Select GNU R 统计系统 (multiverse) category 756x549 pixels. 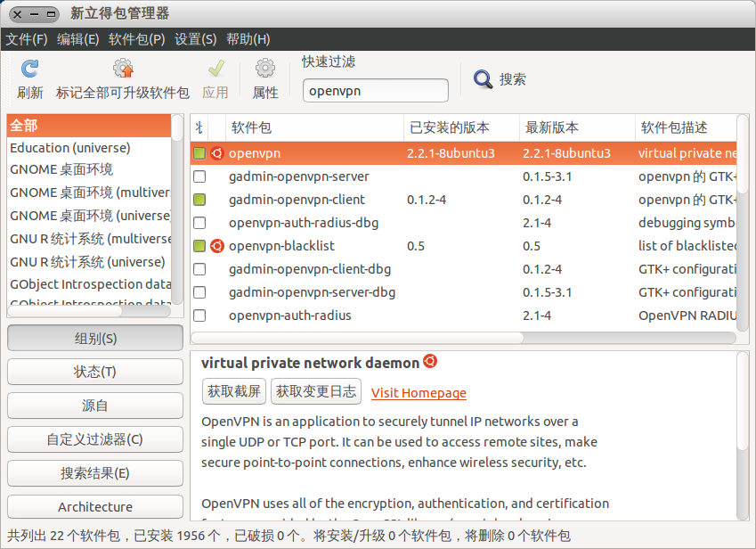point(89,239)
